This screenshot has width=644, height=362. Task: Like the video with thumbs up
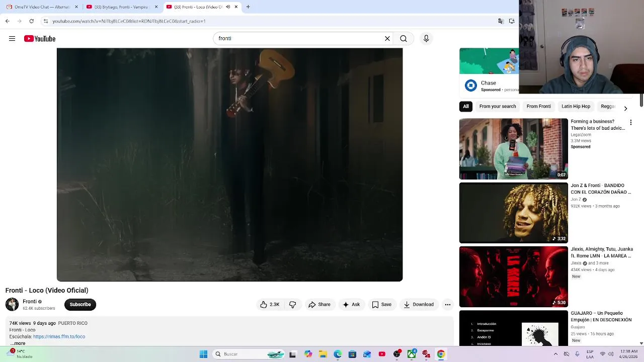pos(270,304)
